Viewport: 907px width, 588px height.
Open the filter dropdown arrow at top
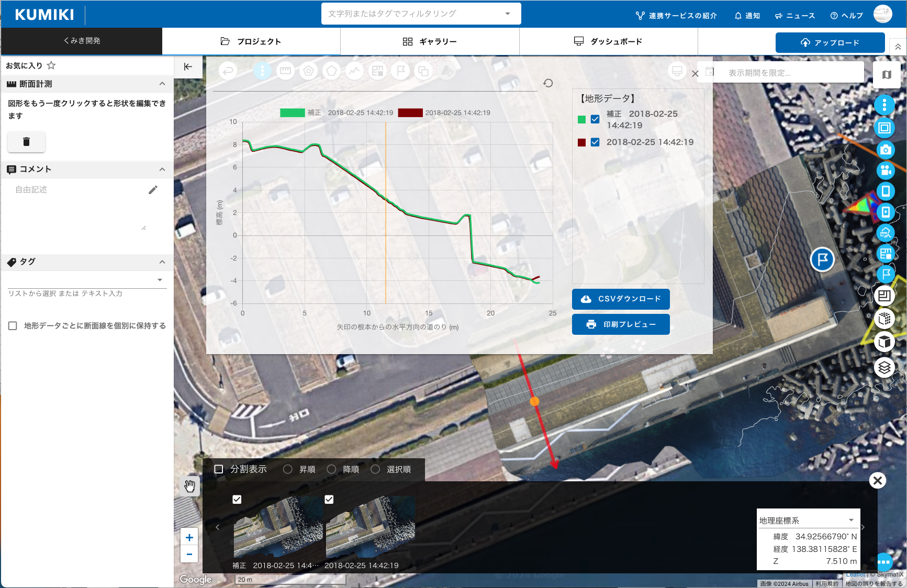(x=508, y=14)
